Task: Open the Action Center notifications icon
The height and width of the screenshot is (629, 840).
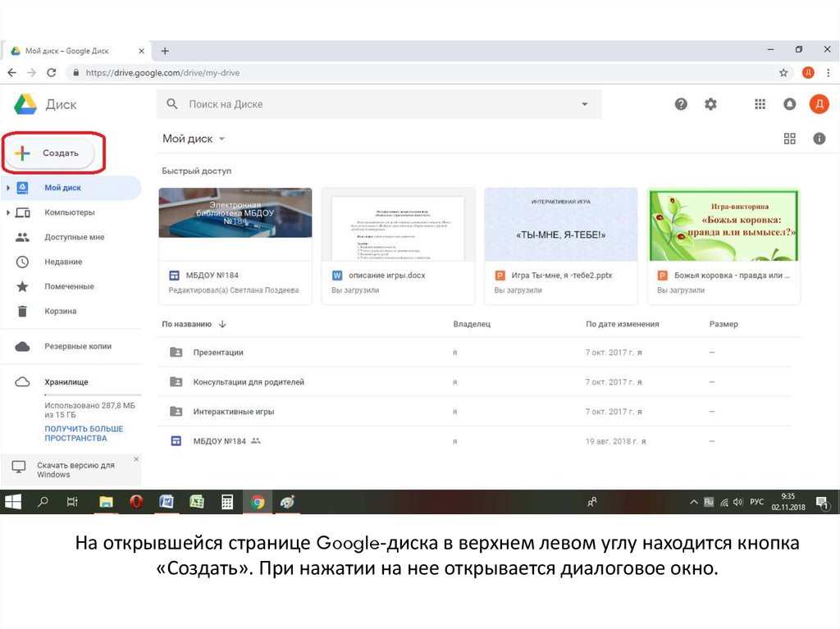Action: [822, 503]
